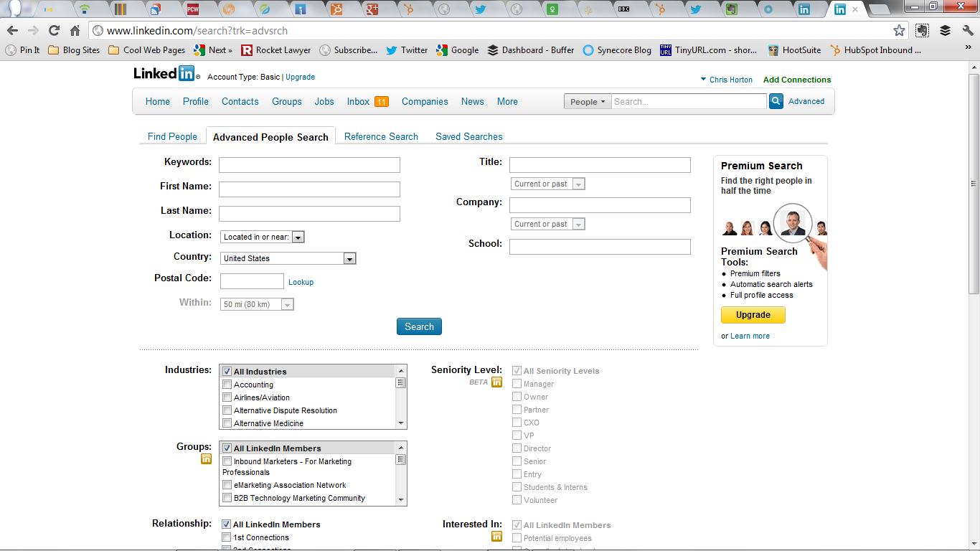Open the Find People tab
The width and height of the screenshot is (980, 551).
pyautogui.click(x=172, y=136)
